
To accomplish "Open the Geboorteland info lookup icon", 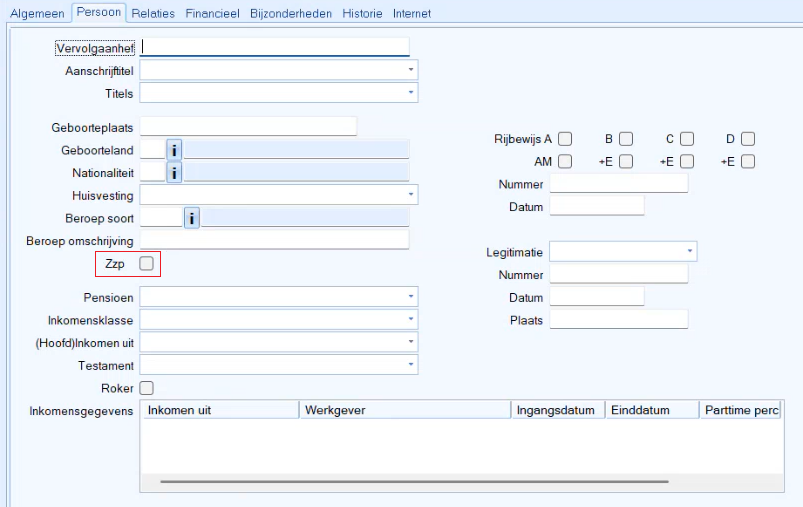I will (x=174, y=151).
